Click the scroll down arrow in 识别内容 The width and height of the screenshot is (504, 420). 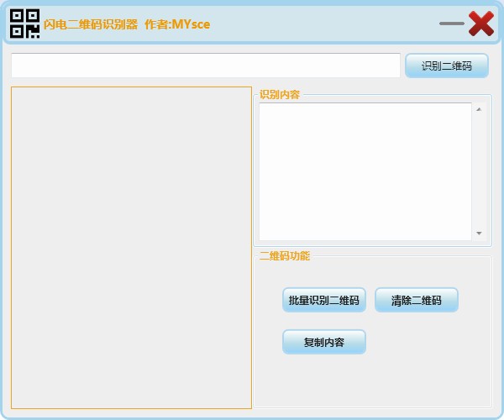point(479,234)
